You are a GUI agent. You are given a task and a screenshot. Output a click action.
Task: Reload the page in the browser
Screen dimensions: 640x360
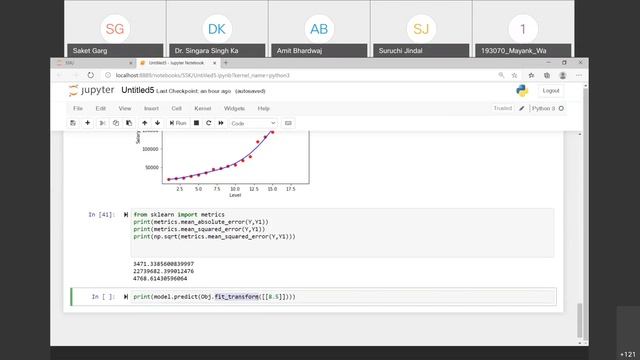click(x=91, y=75)
